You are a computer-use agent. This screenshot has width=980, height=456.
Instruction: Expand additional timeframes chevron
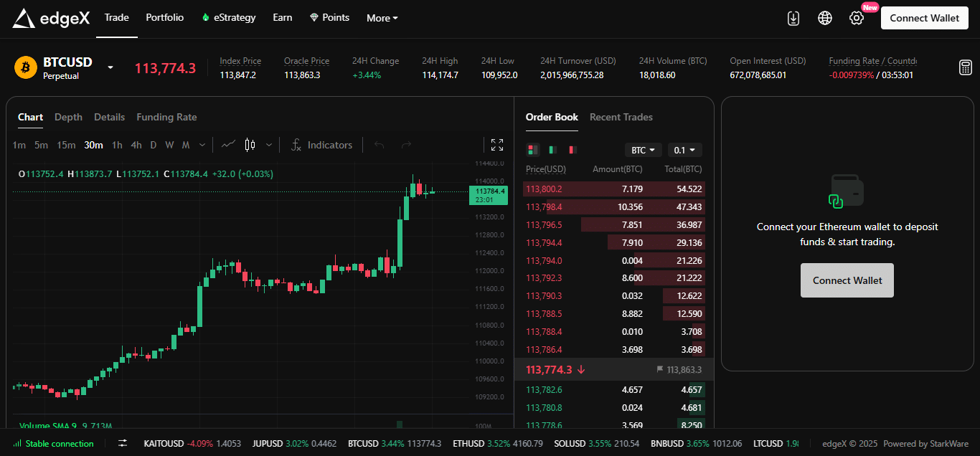tap(202, 145)
